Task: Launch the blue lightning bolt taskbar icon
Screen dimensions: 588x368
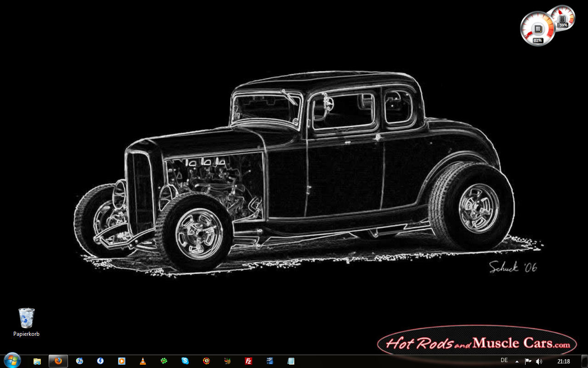Action: click(101, 361)
